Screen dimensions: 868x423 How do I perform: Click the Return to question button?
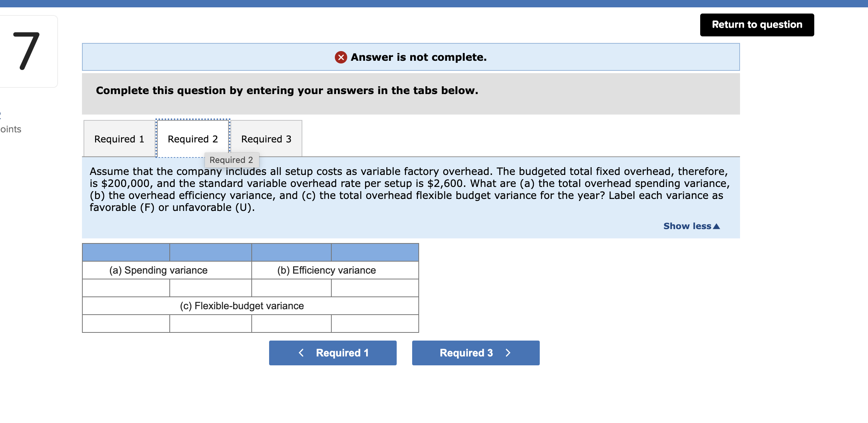757,24
